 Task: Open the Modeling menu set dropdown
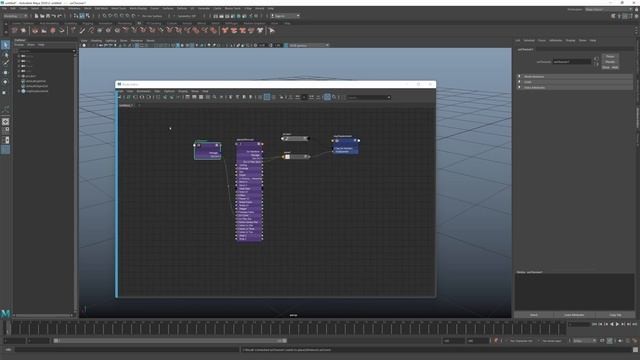[16, 16]
